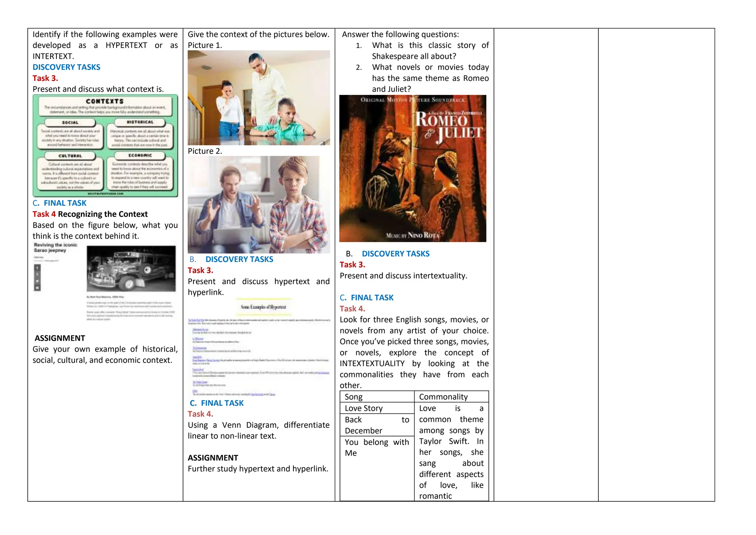
Task: Click the 'C. FINAL TASK' heading in first column
Action: pyautogui.click(x=59, y=203)
